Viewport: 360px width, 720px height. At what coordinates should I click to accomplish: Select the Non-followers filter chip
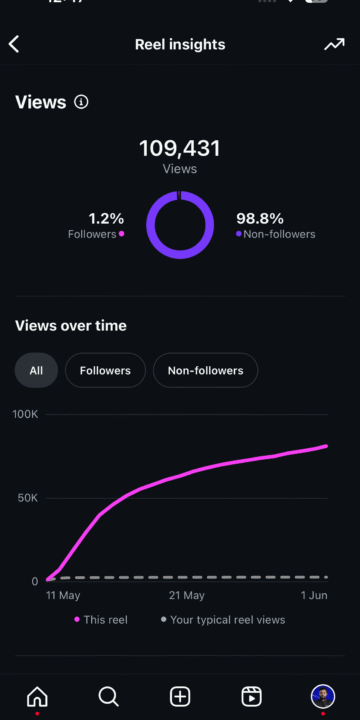coord(205,371)
